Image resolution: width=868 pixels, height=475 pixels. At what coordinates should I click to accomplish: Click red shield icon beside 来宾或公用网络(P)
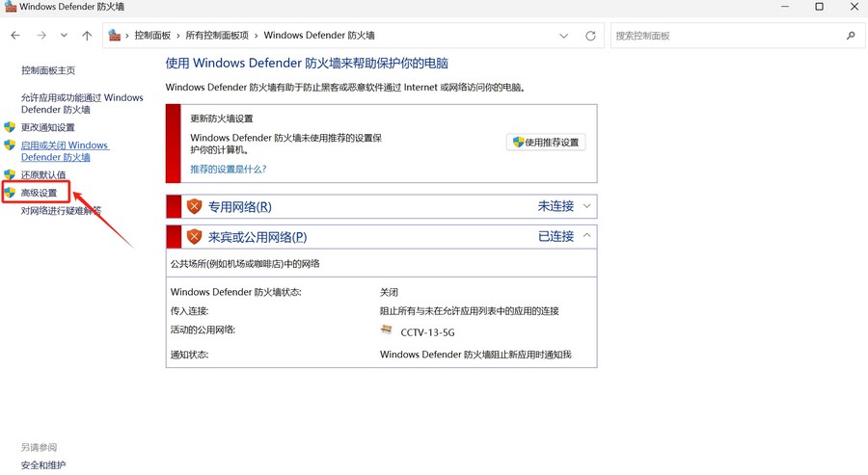[194, 237]
